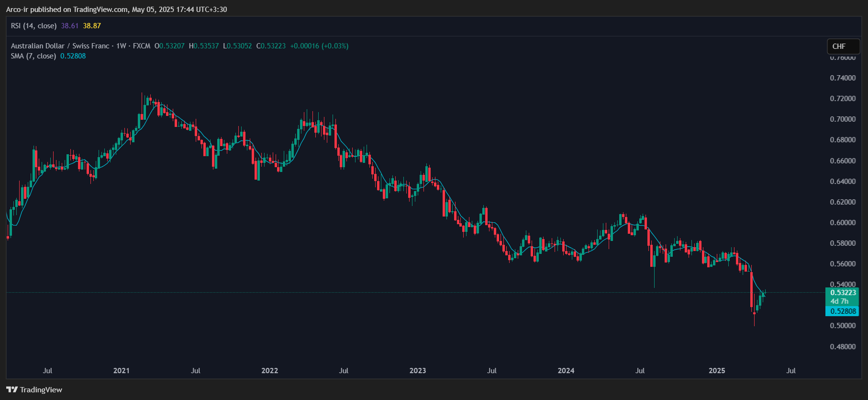Click the TradingView logo at bottom left

coord(34,389)
